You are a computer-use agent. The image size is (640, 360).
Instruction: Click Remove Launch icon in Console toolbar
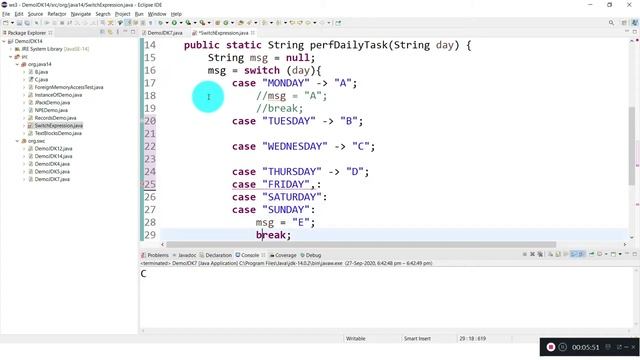point(532,254)
